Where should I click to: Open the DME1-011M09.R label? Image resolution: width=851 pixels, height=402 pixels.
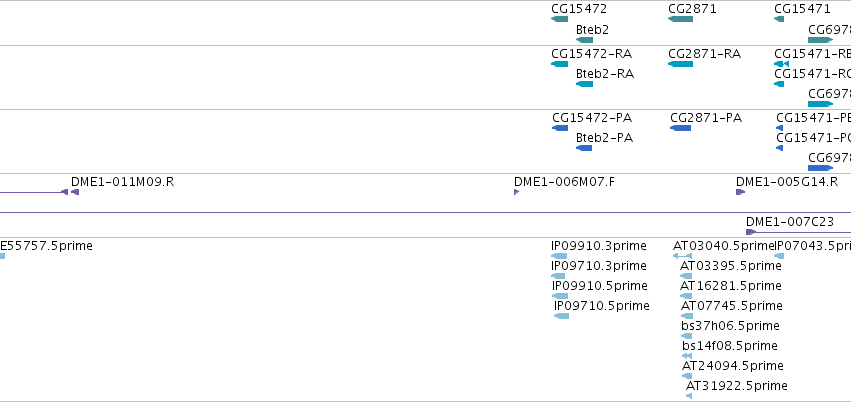[123, 182]
